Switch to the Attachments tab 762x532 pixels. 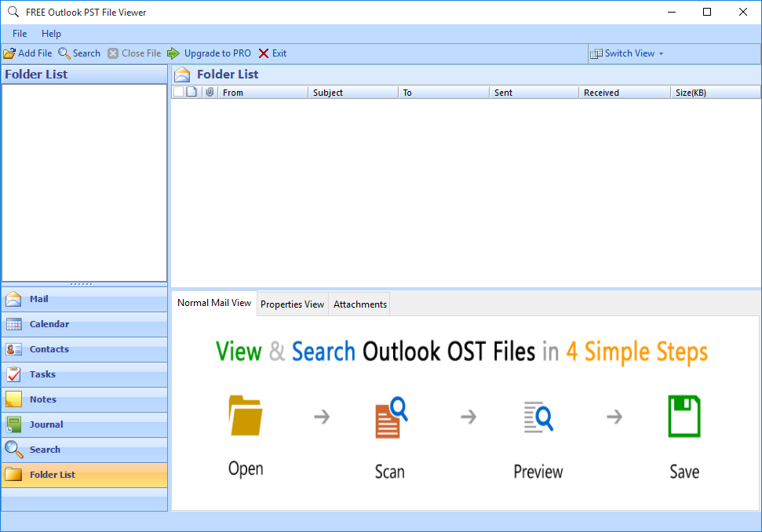(359, 304)
